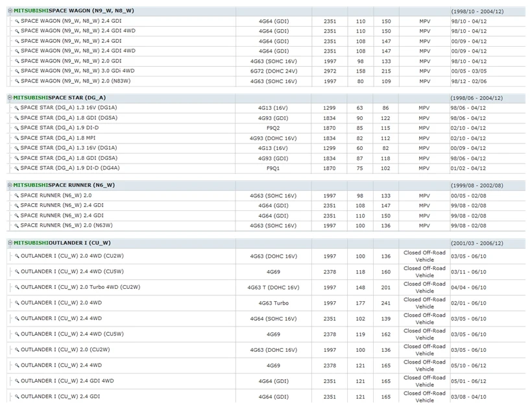Click magnifier icon beside SPACE STAR 1.9 DI-D (DG4A)
The height and width of the screenshot is (409, 532).
click(16, 168)
